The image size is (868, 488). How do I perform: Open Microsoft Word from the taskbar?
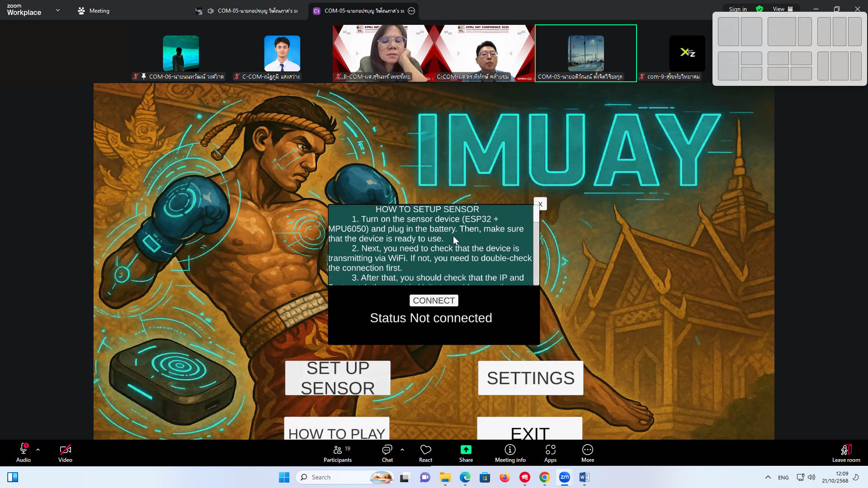pyautogui.click(x=584, y=477)
